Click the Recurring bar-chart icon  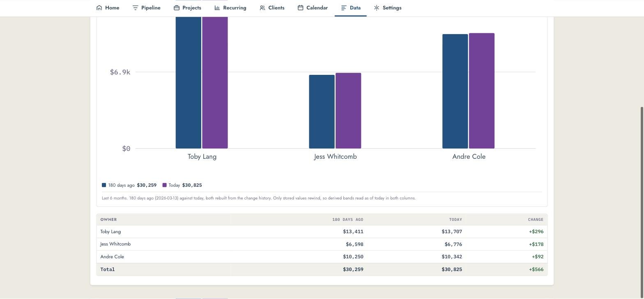tap(217, 8)
